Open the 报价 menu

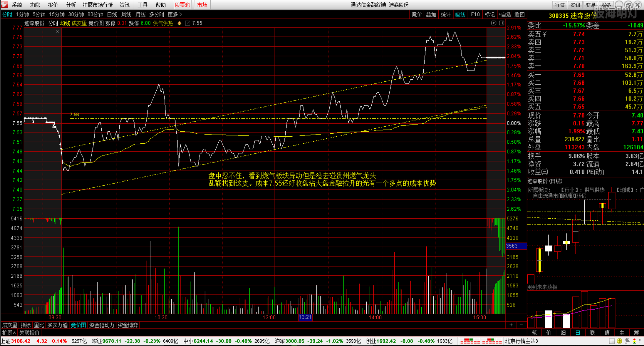coord(53,5)
